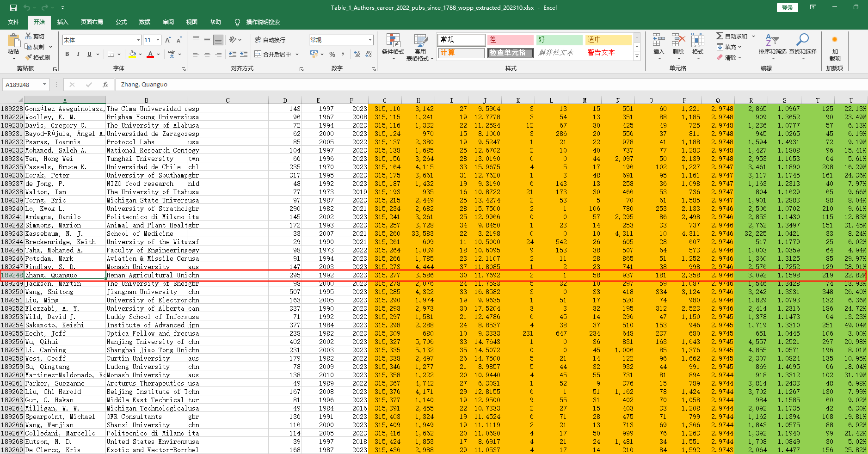The width and height of the screenshot is (868, 454).
Task: Toggle Italic formatting
Action: pyautogui.click(x=78, y=54)
